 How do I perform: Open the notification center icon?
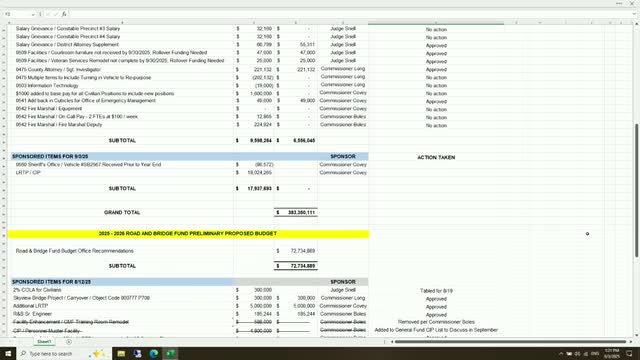click(x=629, y=353)
